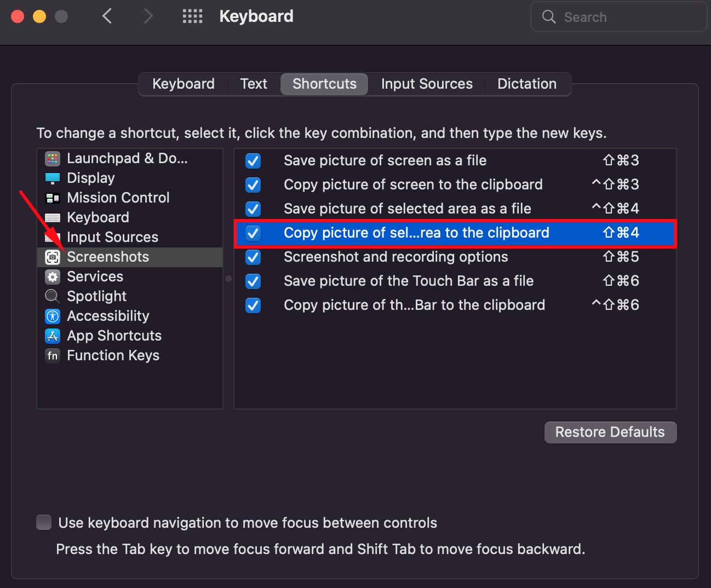Open the Dictation tab

pos(526,84)
